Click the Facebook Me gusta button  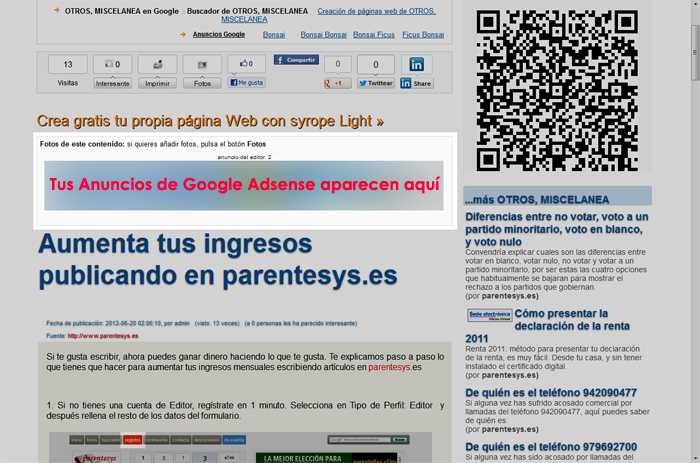pyautogui.click(x=247, y=83)
